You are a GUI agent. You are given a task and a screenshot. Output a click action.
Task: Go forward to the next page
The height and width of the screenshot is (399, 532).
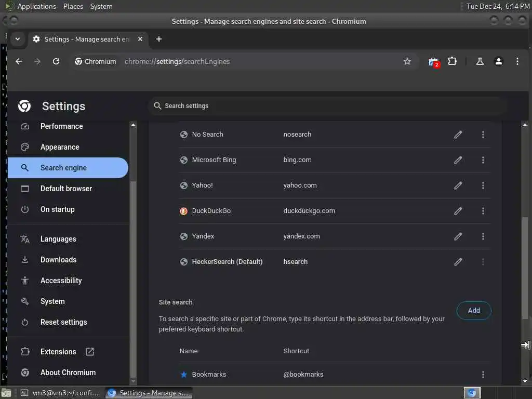pos(37,61)
